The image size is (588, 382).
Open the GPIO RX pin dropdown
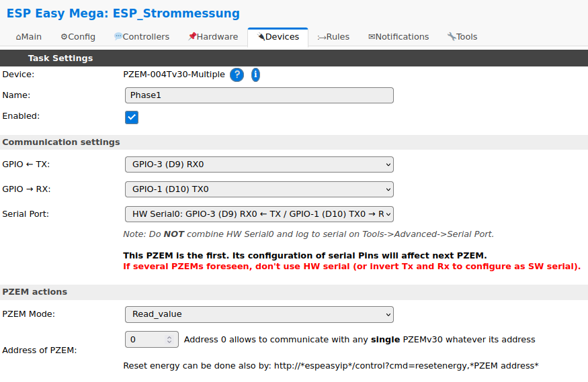coord(259,189)
